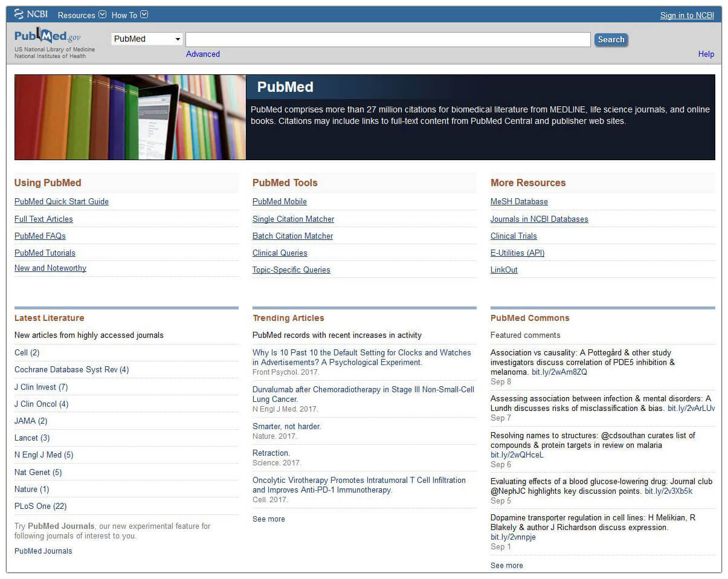Open the Clocks and Watches trending article

click(x=361, y=358)
